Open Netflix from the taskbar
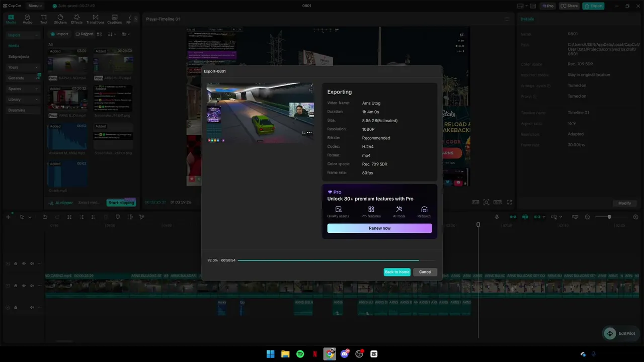 point(315,354)
